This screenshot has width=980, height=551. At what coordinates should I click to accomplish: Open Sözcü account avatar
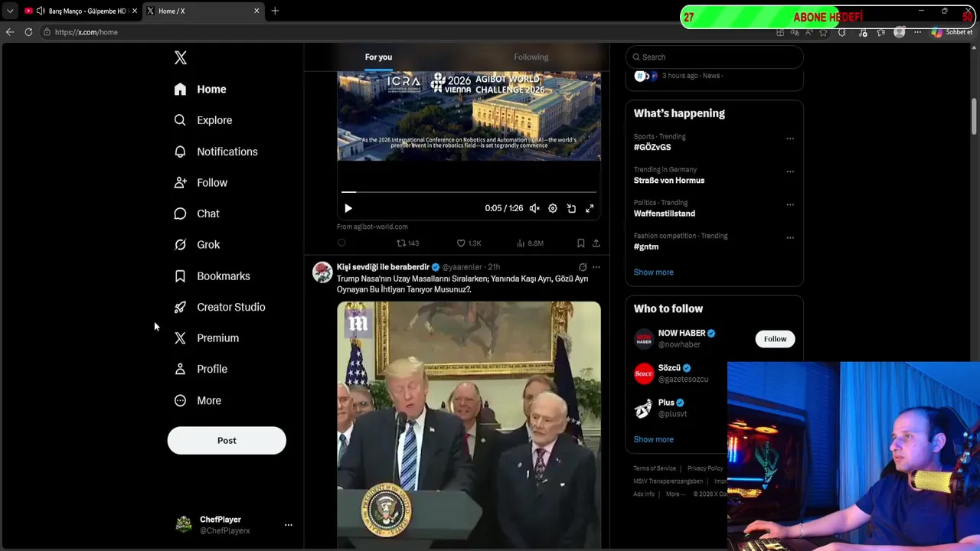click(x=644, y=373)
